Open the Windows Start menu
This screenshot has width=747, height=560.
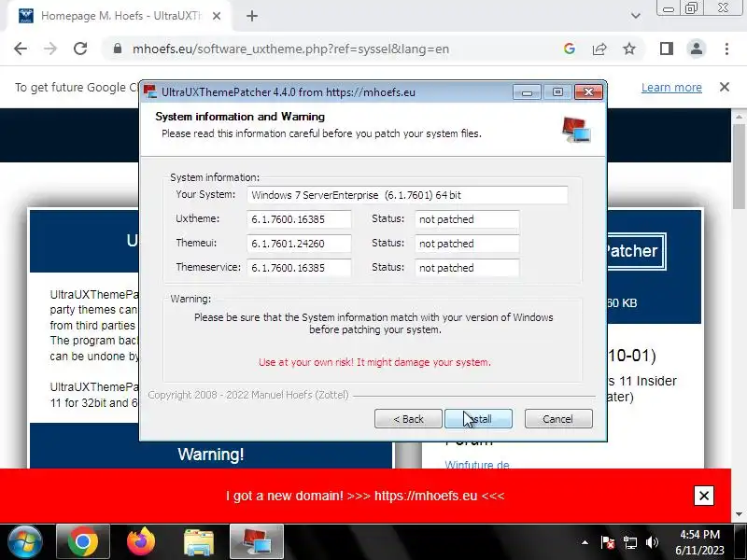coord(25,542)
